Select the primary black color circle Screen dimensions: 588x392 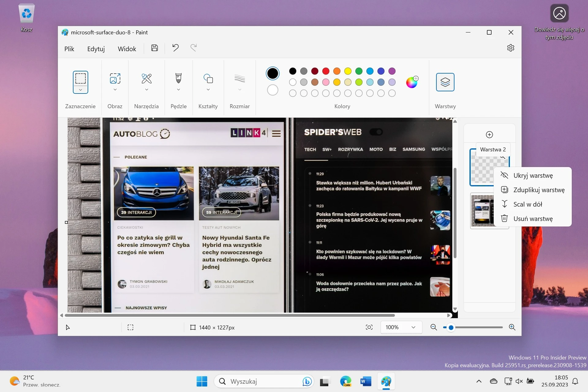(x=273, y=74)
